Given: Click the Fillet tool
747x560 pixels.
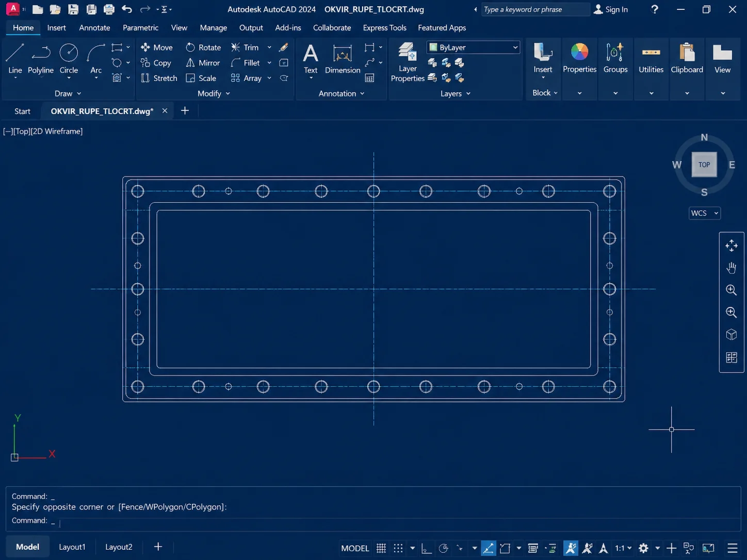Looking at the screenshot, I should click(x=246, y=63).
